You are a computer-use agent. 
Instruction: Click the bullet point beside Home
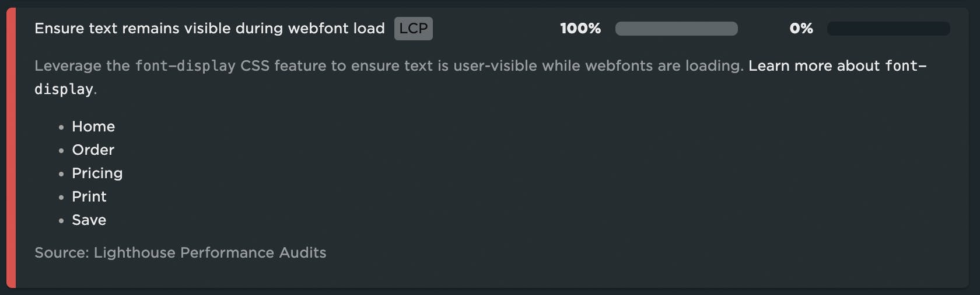pyautogui.click(x=61, y=127)
